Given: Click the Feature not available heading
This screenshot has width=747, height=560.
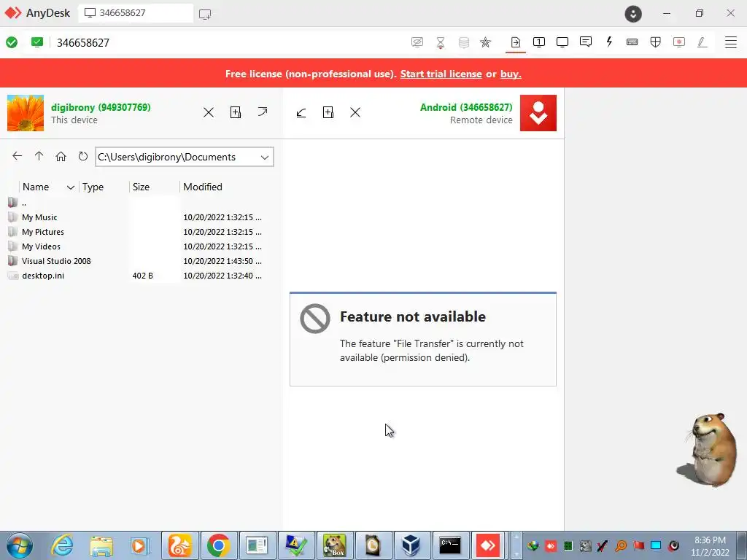Looking at the screenshot, I should click(413, 316).
